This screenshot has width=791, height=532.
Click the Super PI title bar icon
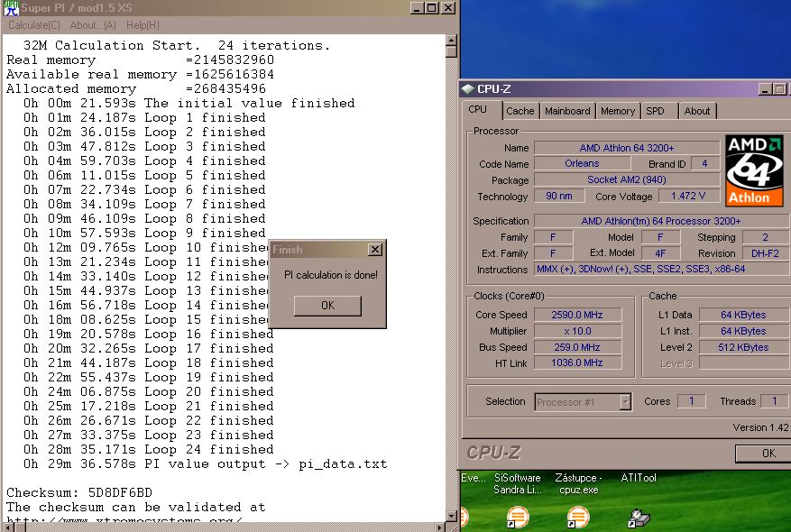pos(11,8)
